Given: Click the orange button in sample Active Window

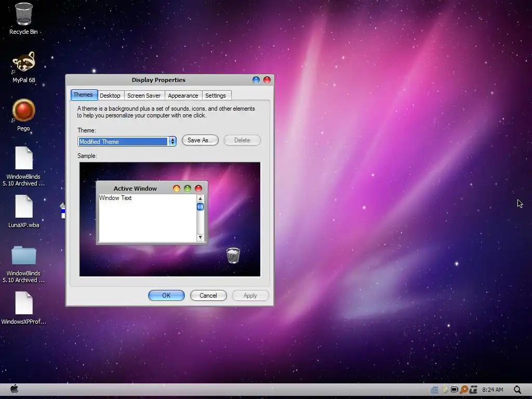Looking at the screenshot, I should pos(177,189).
